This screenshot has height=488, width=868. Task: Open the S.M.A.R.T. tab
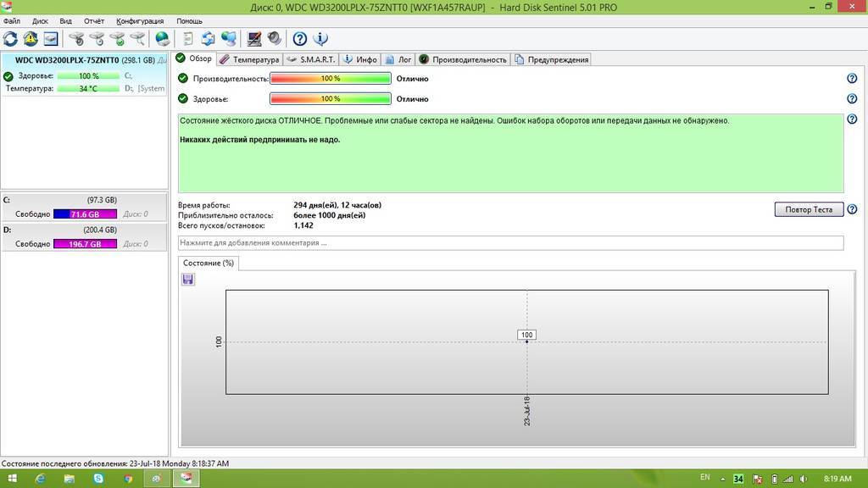[310, 59]
